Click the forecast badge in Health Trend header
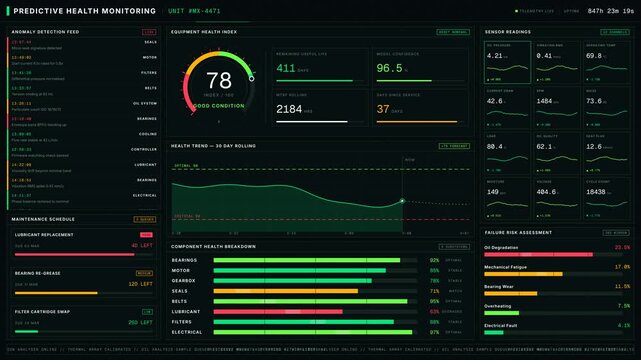The width and height of the screenshot is (641, 360). [x=454, y=146]
